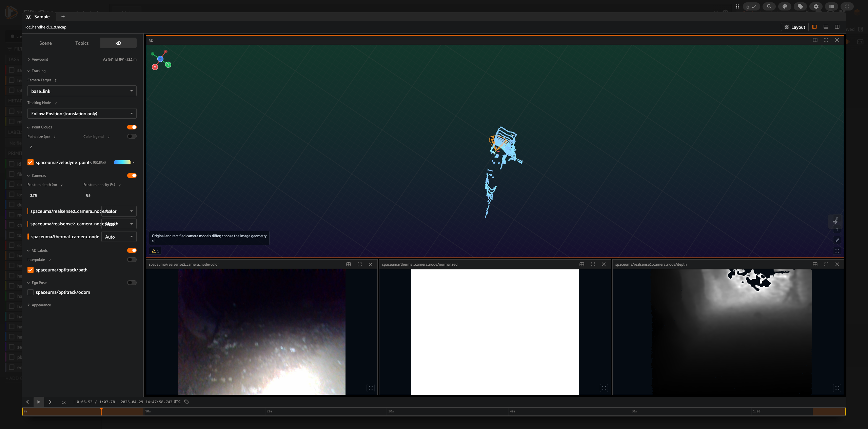Screen dimensions: 868x429
Task: Expand the color image with the corner icon
Action: pos(371,388)
